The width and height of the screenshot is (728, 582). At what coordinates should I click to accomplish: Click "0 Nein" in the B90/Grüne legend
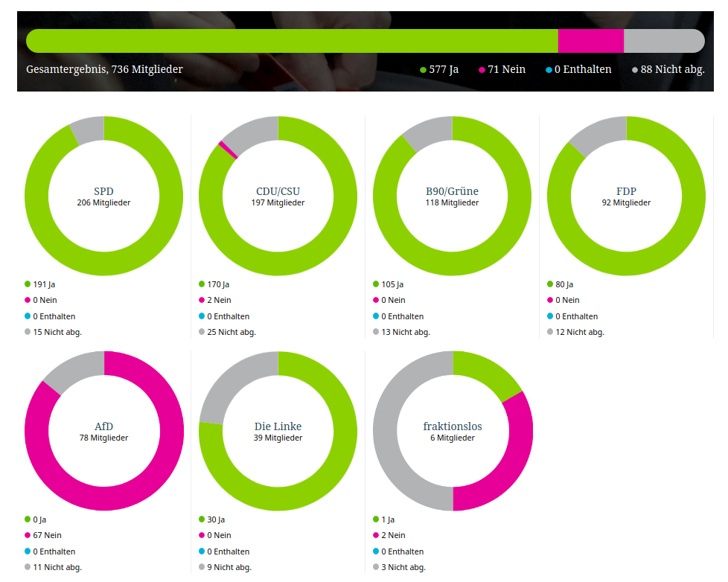coord(389,300)
